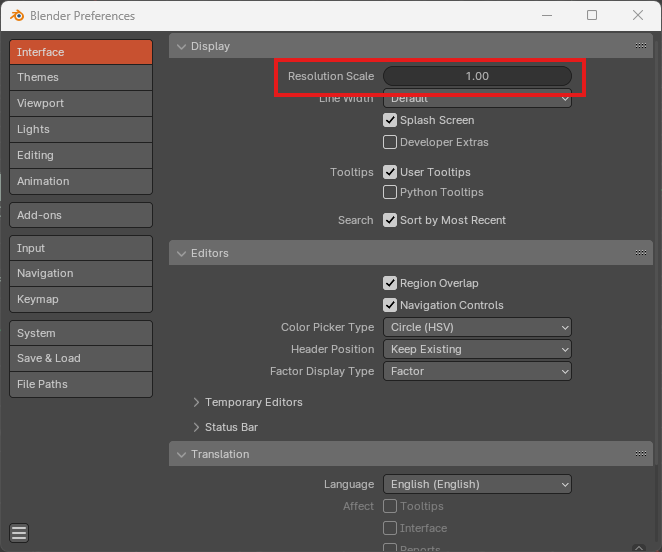This screenshot has height=552, width=662.
Task: Maximize the Blender Preferences window
Action: [x=592, y=16]
